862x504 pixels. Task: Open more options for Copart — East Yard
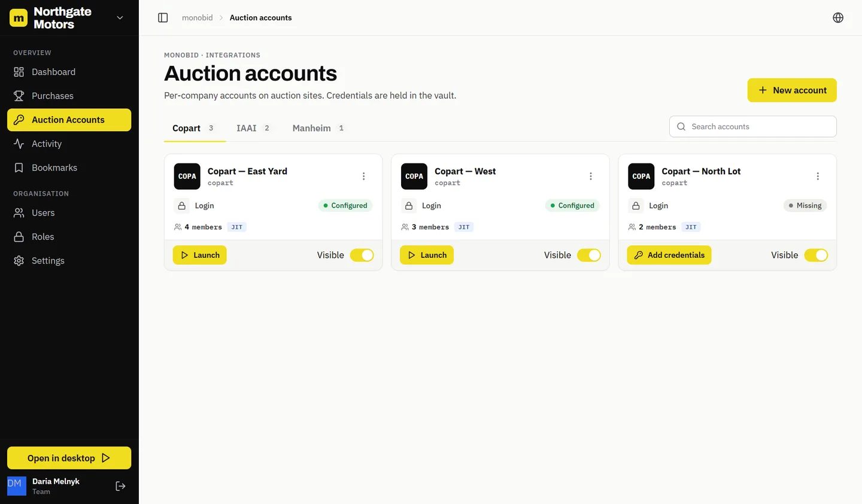point(363,176)
